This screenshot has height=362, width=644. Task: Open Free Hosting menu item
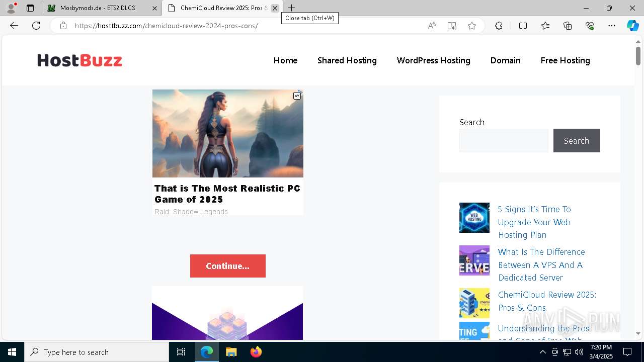(566, 60)
